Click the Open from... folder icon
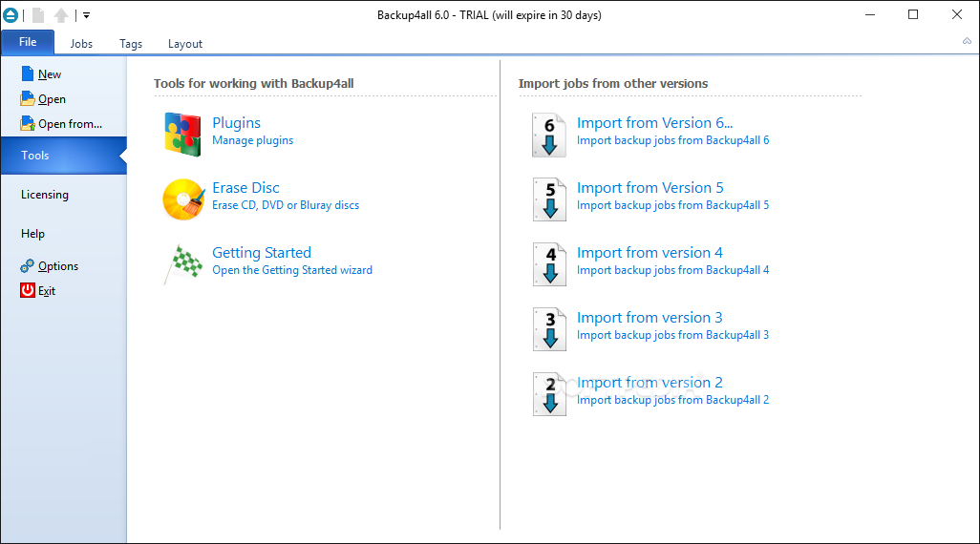The height and width of the screenshot is (544, 980). (x=28, y=123)
